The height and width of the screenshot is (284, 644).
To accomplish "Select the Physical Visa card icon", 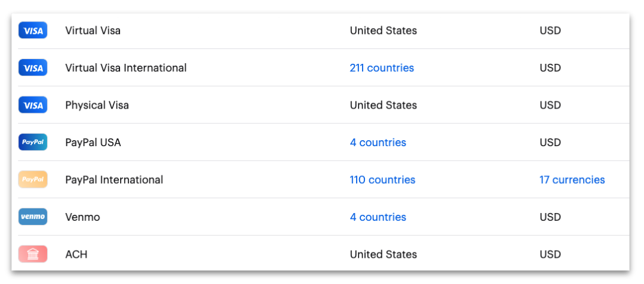I will pos(33,105).
